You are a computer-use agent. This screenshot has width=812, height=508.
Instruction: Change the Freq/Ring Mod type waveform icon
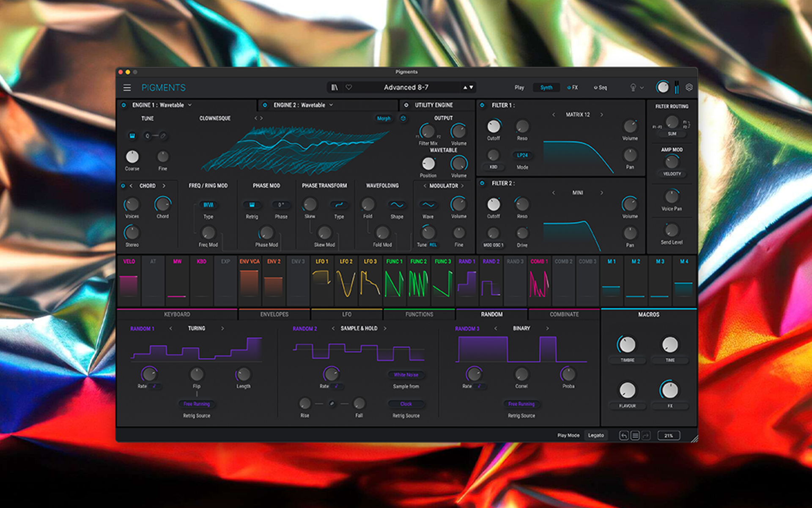pyautogui.click(x=208, y=205)
